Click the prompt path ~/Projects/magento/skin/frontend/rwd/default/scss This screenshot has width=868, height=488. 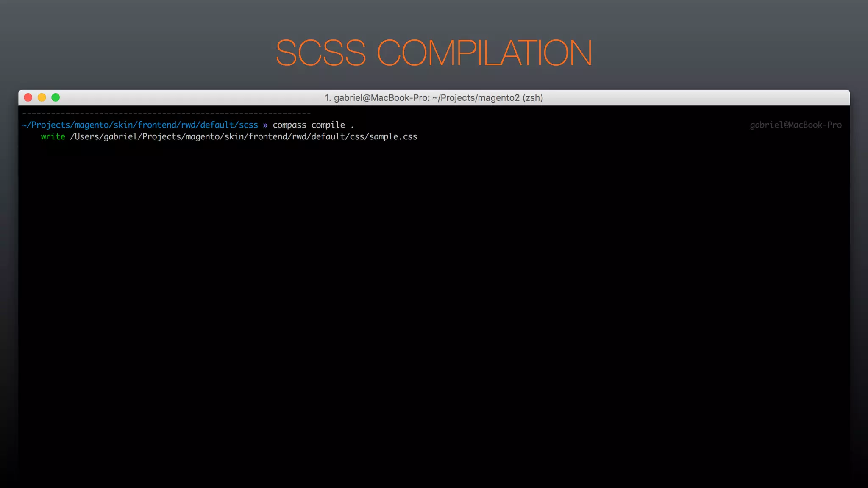140,125
